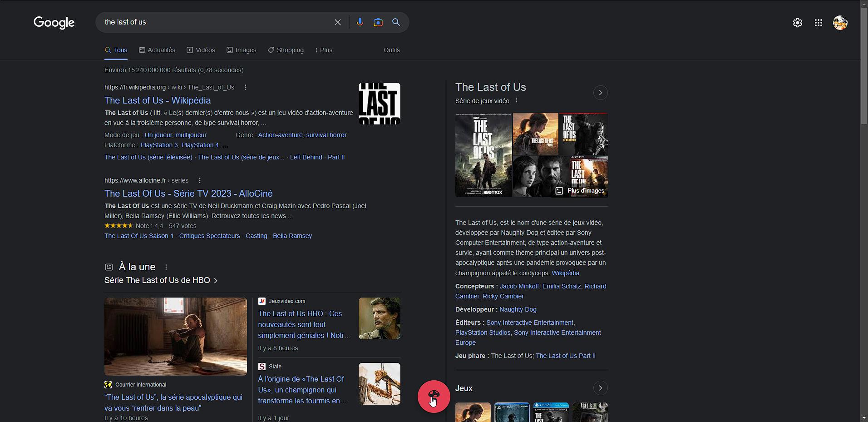Open the Outils search tools menu

(391, 50)
